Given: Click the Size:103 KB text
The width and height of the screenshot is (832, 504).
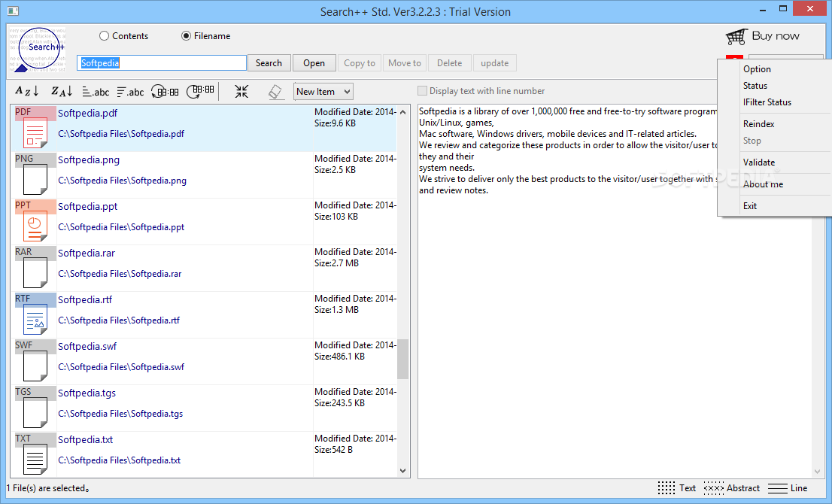Looking at the screenshot, I should (x=336, y=217).
